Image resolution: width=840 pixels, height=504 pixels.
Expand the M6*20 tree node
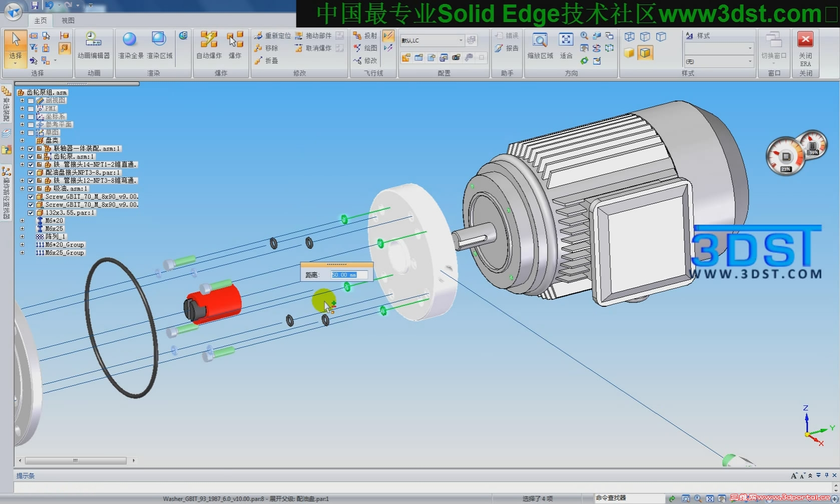coord(22,221)
